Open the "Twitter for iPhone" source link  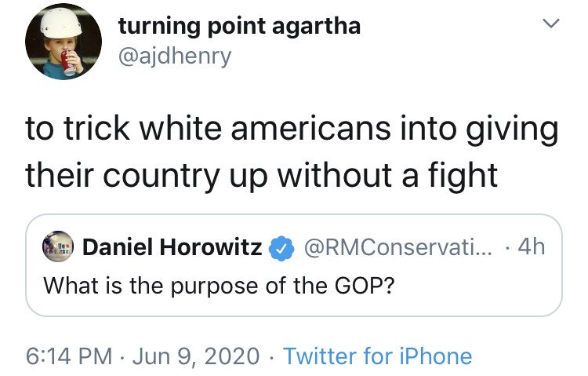(377, 356)
